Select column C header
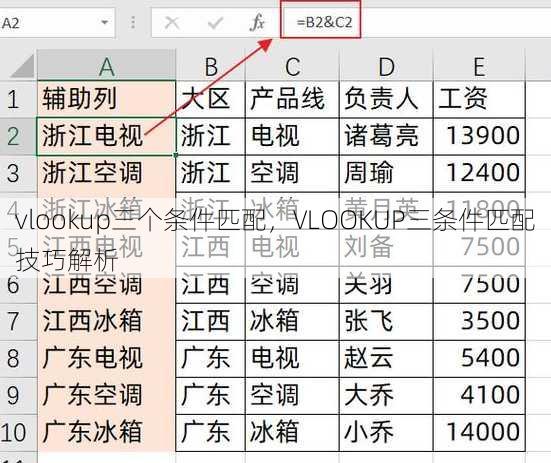The width and height of the screenshot is (551, 463). tap(292, 66)
